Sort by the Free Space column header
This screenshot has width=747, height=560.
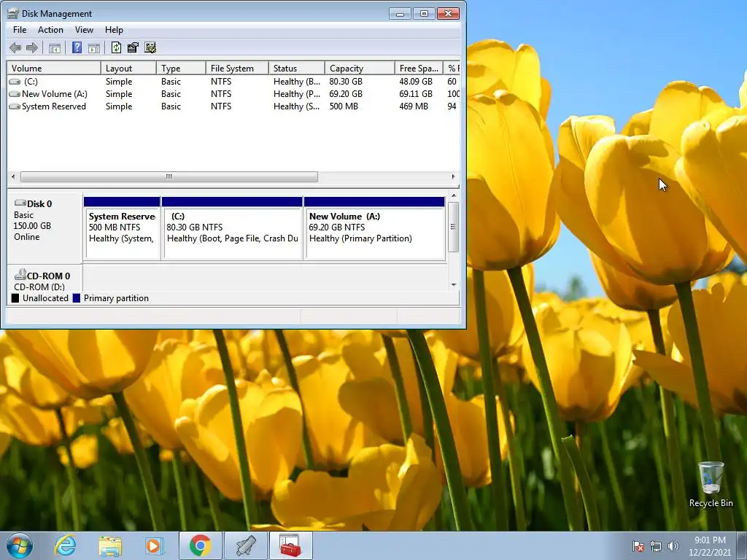point(419,68)
